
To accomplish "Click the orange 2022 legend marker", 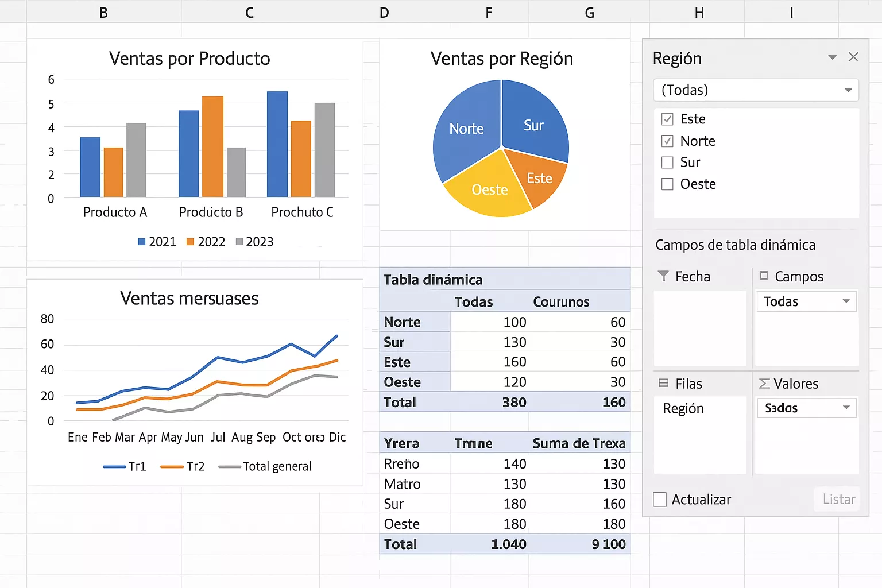I will pyautogui.click(x=191, y=242).
